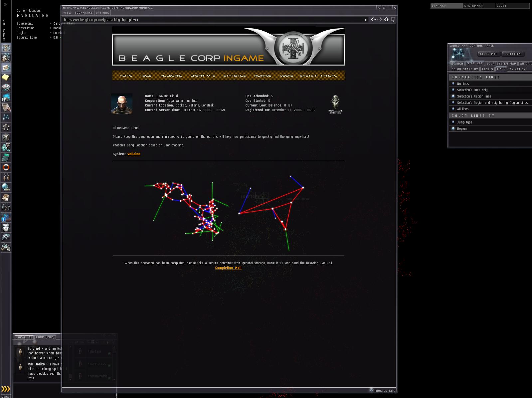The image size is (532, 398).
Task: Open the browser URL history dropdown
Action: 366,20
